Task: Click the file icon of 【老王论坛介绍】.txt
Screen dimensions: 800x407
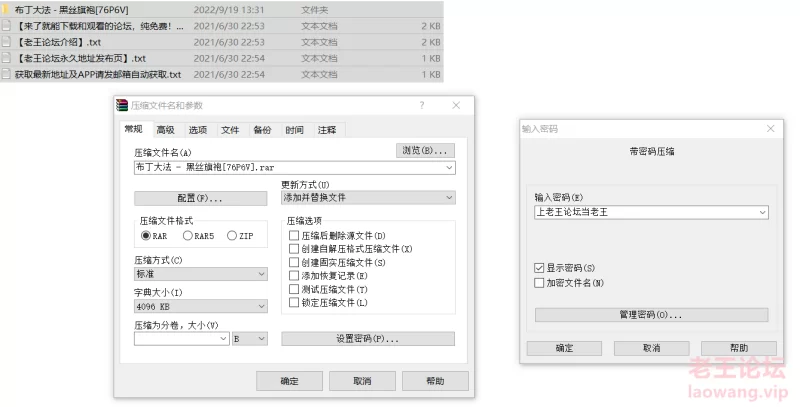Action: (x=6, y=42)
